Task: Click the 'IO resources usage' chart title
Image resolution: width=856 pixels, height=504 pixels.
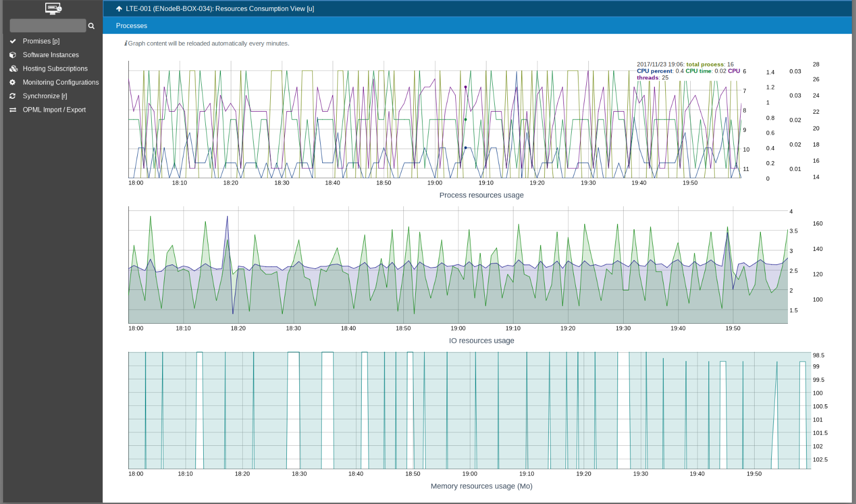Action: coord(481,341)
